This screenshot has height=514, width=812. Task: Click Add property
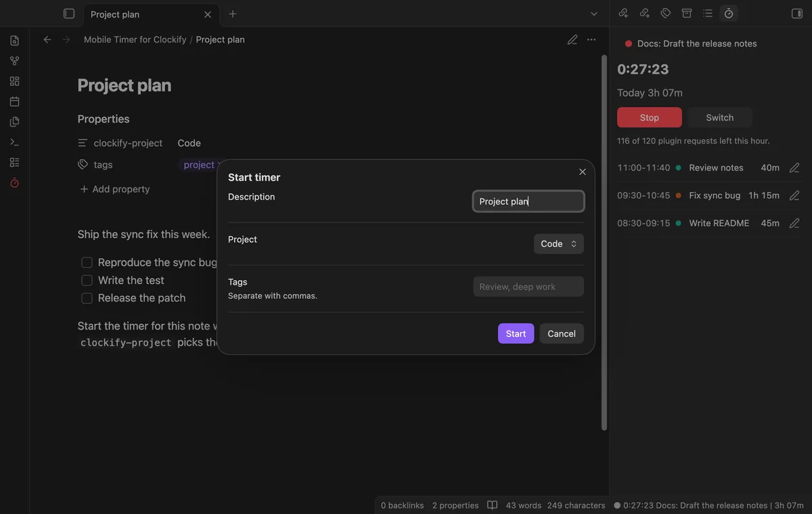point(115,189)
